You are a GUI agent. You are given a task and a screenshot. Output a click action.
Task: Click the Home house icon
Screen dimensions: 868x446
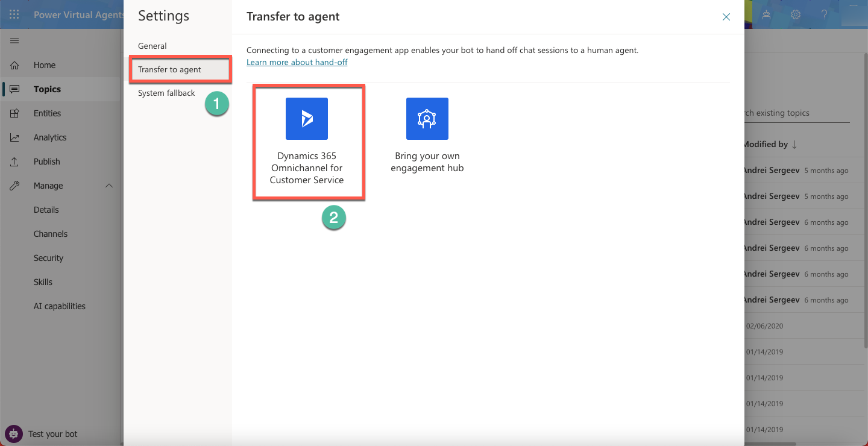(x=14, y=65)
